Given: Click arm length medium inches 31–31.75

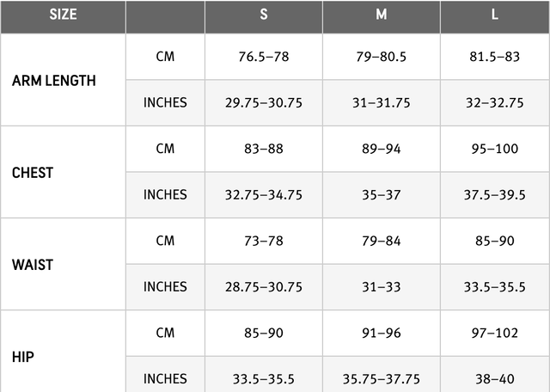Looking at the screenshot, I should click(382, 103).
